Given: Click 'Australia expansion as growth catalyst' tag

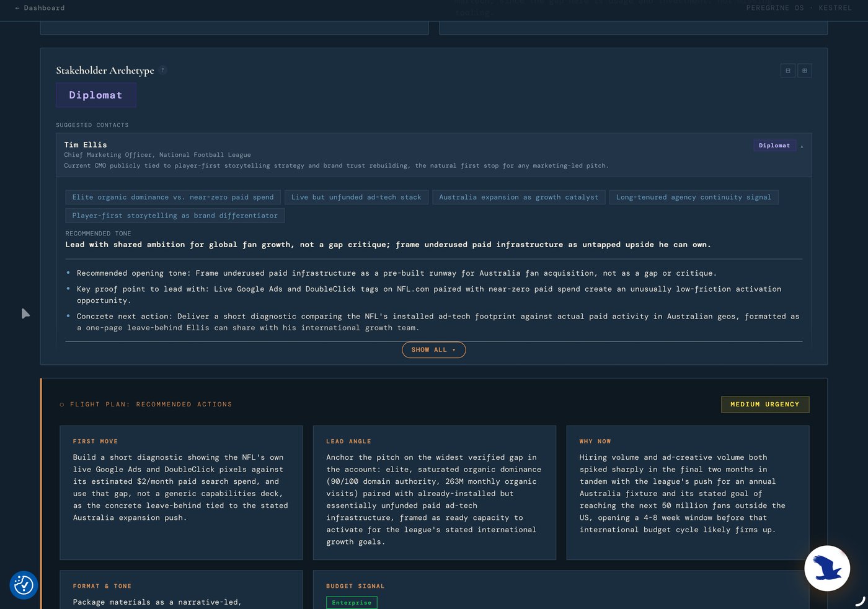Looking at the screenshot, I should pyautogui.click(x=519, y=197).
